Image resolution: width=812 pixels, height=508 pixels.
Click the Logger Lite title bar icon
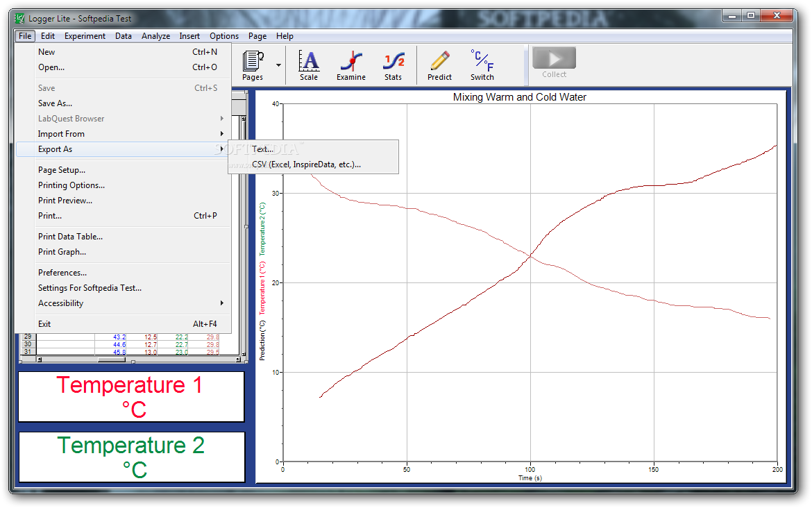19,19
